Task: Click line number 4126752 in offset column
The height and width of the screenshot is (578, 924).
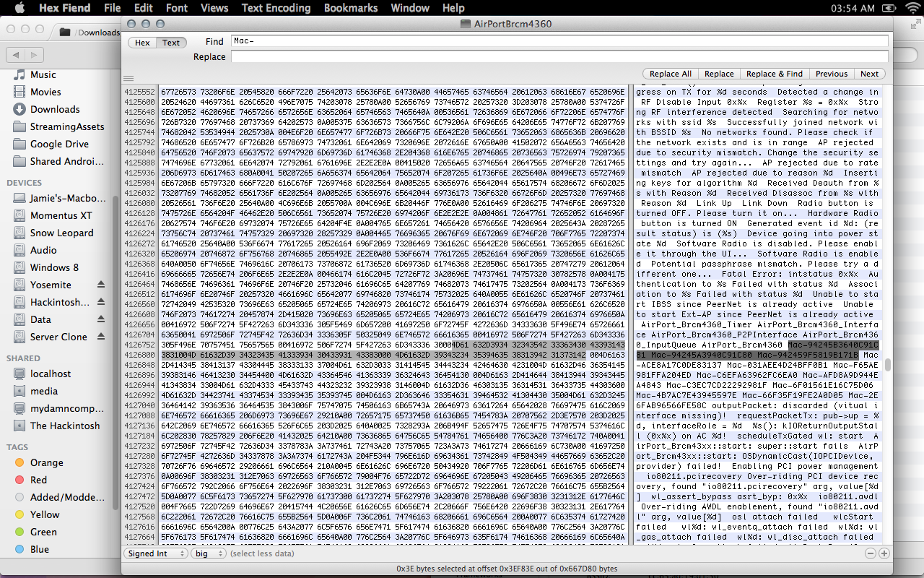Action: (x=139, y=345)
